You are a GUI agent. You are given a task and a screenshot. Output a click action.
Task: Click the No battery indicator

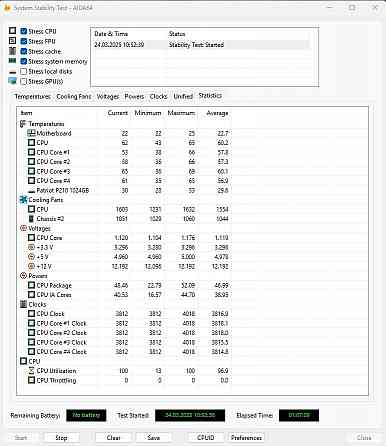[86, 415]
